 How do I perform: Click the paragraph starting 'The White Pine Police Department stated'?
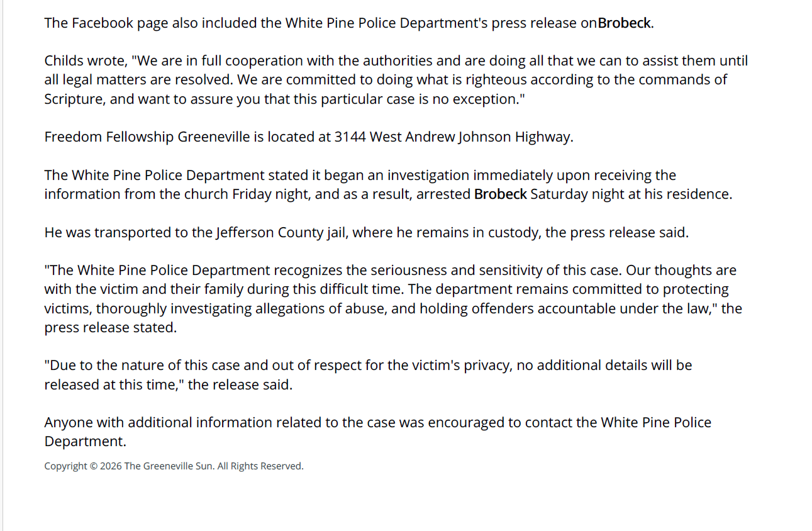[x=388, y=184]
